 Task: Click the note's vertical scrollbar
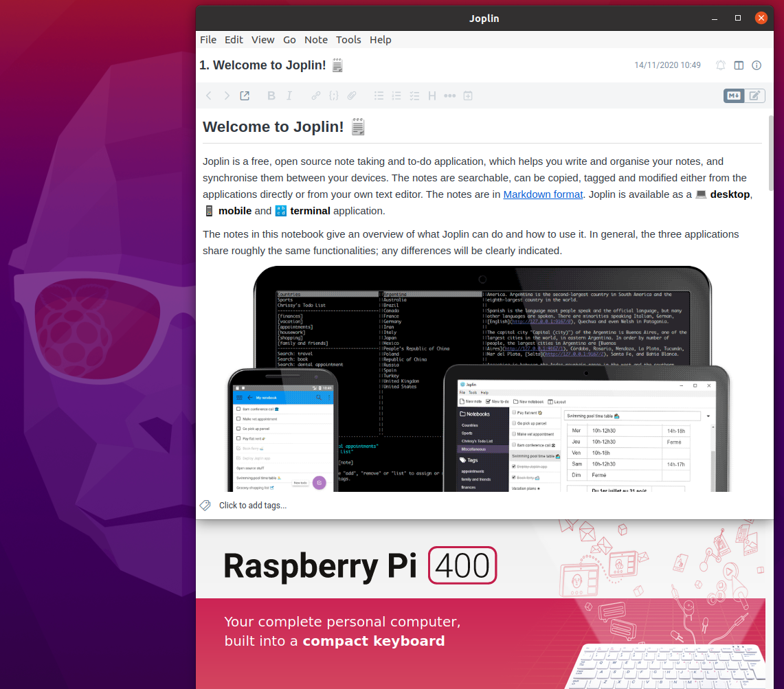tap(771, 153)
